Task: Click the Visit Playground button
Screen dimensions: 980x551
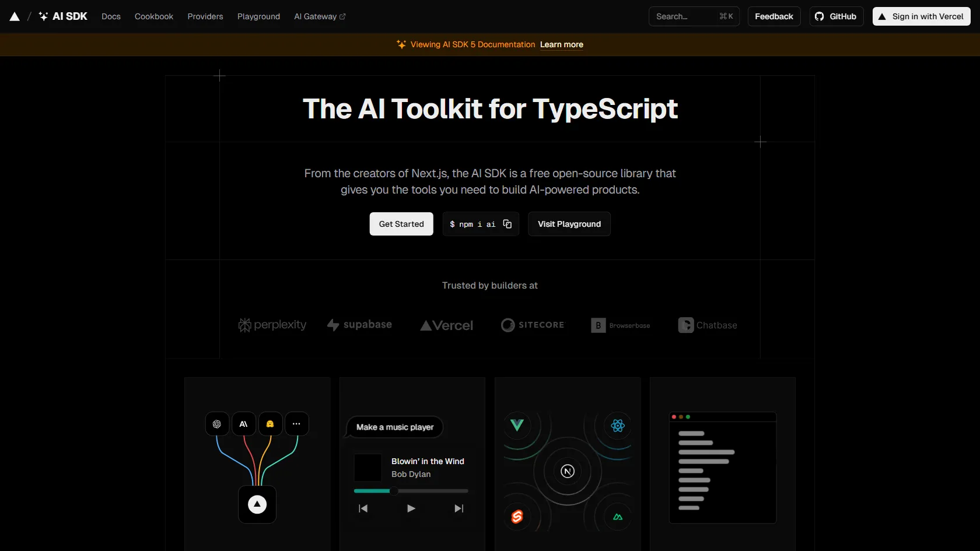Action: (x=569, y=224)
